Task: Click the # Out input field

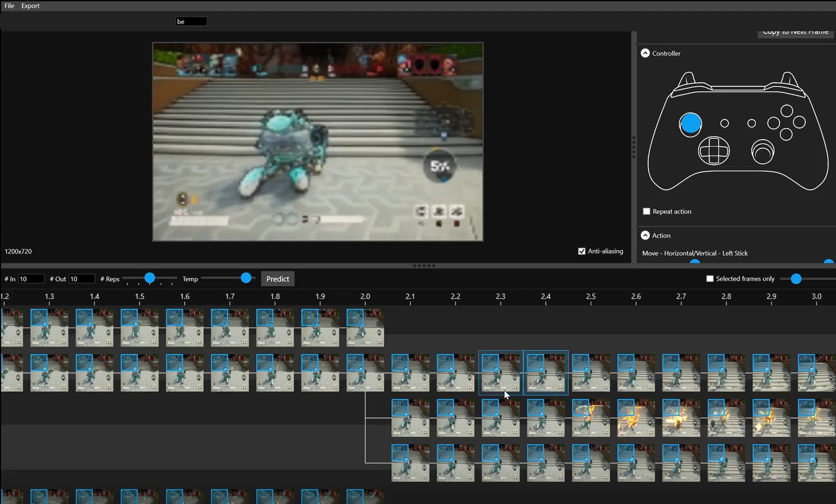Action: pos(82,279)
